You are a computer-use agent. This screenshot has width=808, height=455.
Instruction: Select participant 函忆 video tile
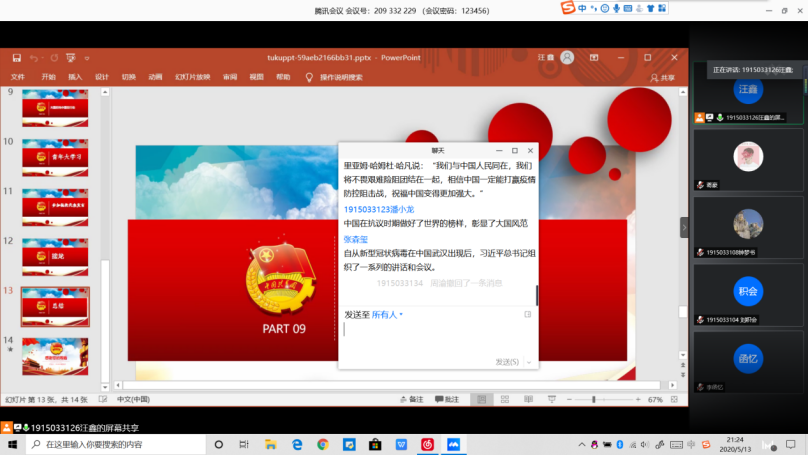coord(748,362)
